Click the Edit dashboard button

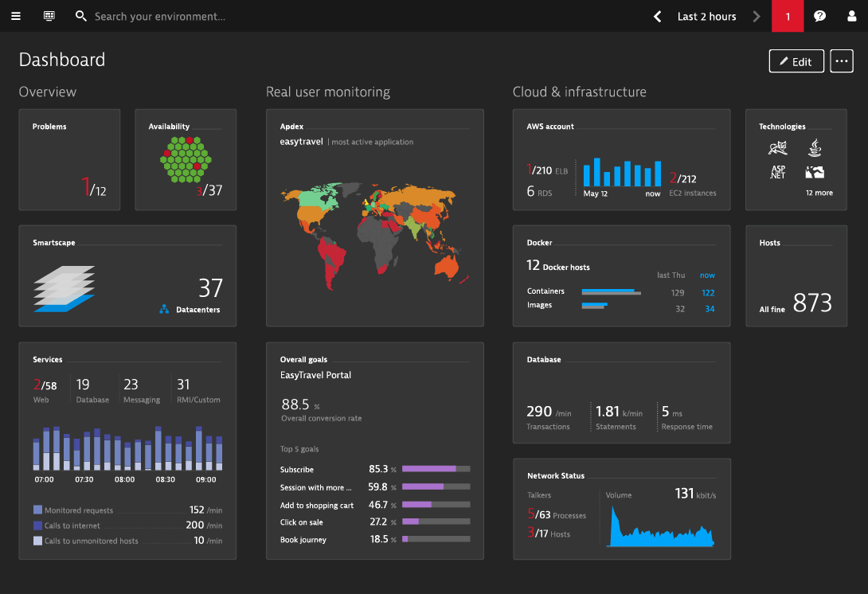click(x=796, y=61)
